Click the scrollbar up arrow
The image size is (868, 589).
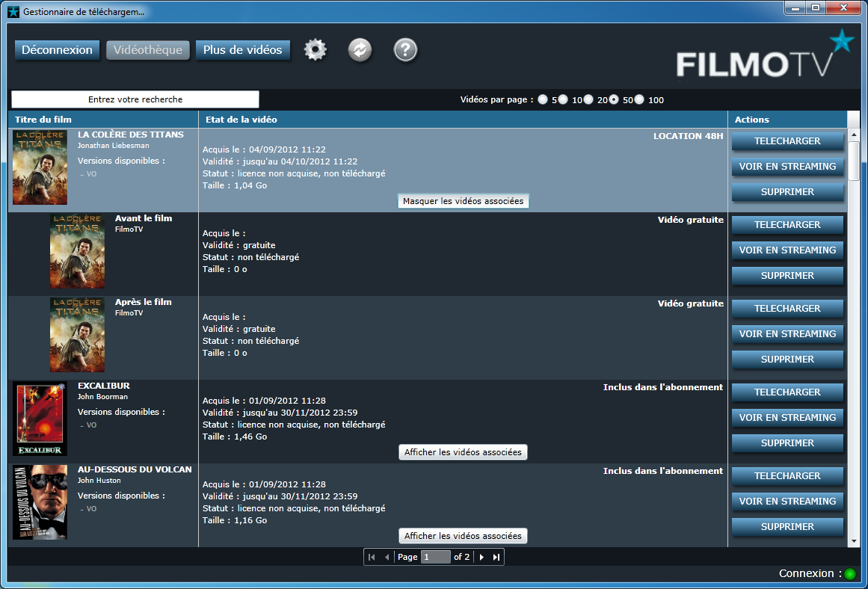pyautogui.click(x=854, y=135)
